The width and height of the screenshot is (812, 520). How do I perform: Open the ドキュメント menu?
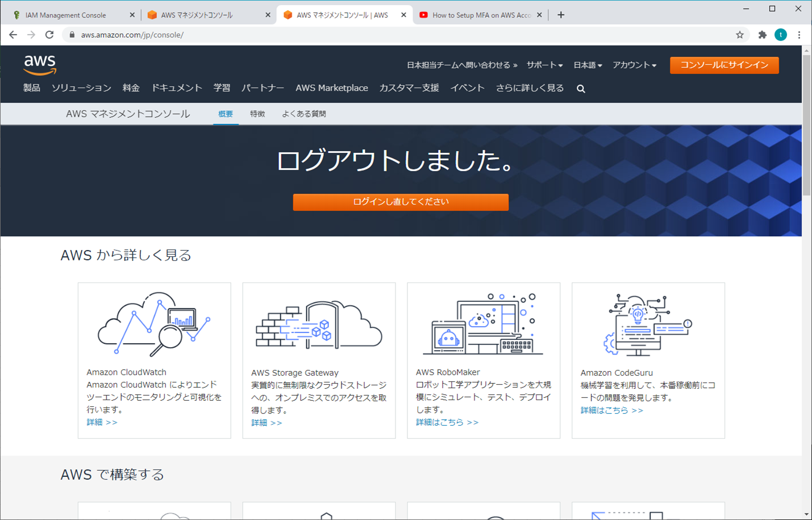[177, 88]
